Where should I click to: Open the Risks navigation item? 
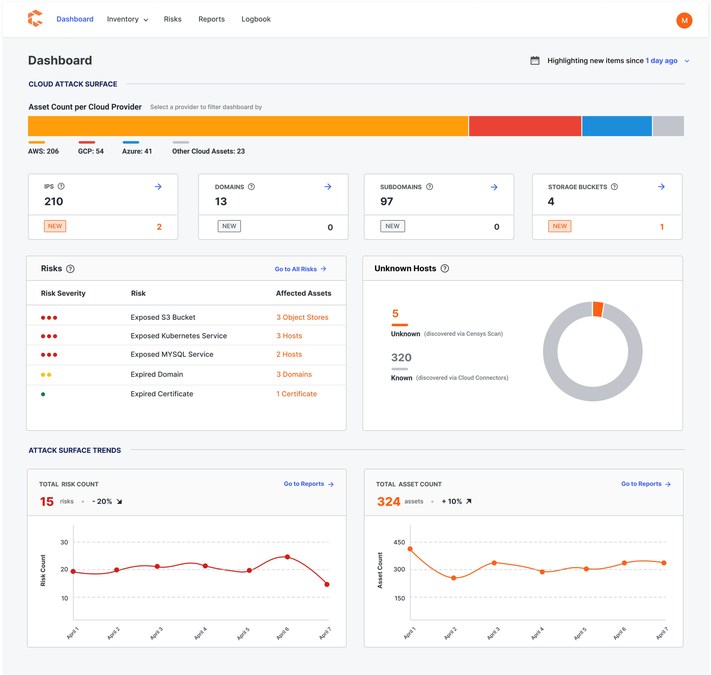coord(172,19)
